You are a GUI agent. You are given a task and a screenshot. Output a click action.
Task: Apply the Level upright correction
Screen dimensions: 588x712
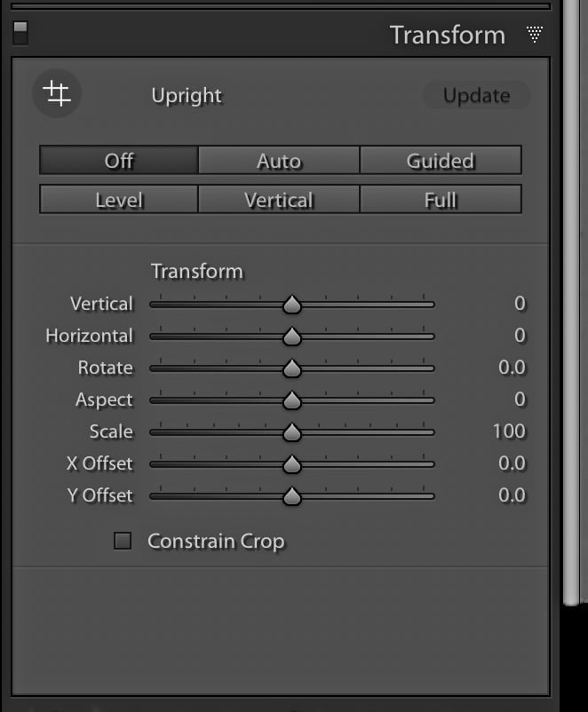pos(119,200)
